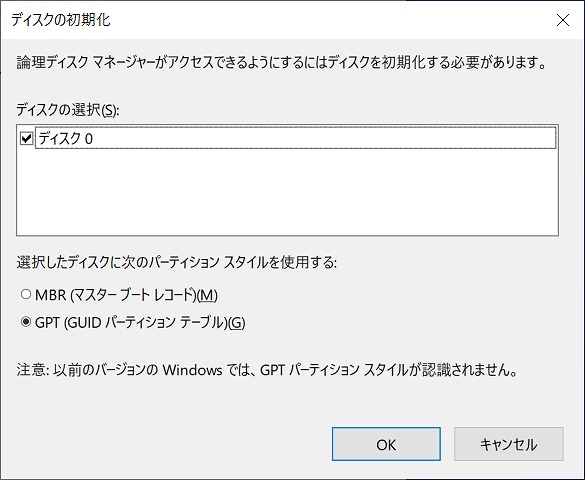
Task: Click the GPT (GUID パーティション テーブル) label
Action: tap(140, 323)
